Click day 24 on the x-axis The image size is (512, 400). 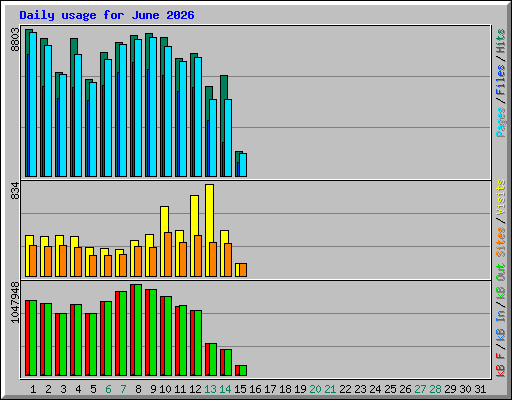click(375, 389)
